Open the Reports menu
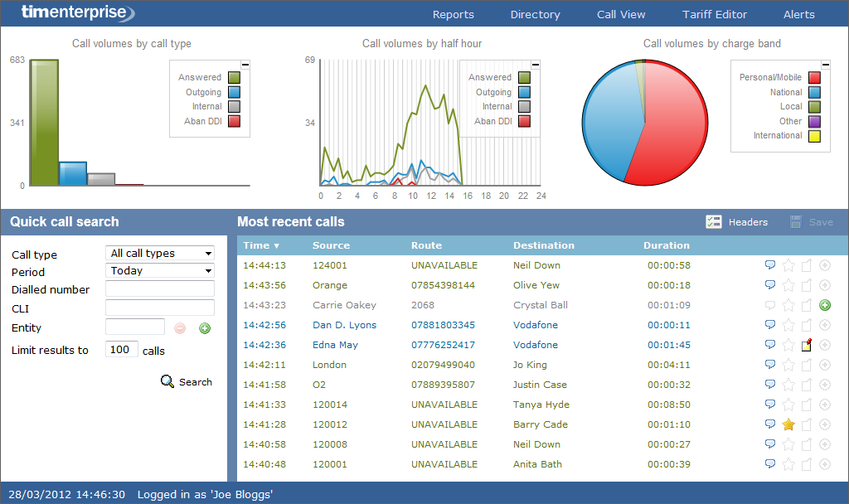 [x=453, y=14]
